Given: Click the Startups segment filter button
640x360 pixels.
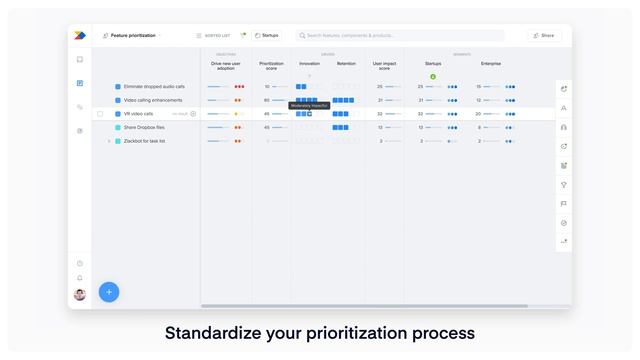Looking at the screenshot, I should tap(267, 36).
